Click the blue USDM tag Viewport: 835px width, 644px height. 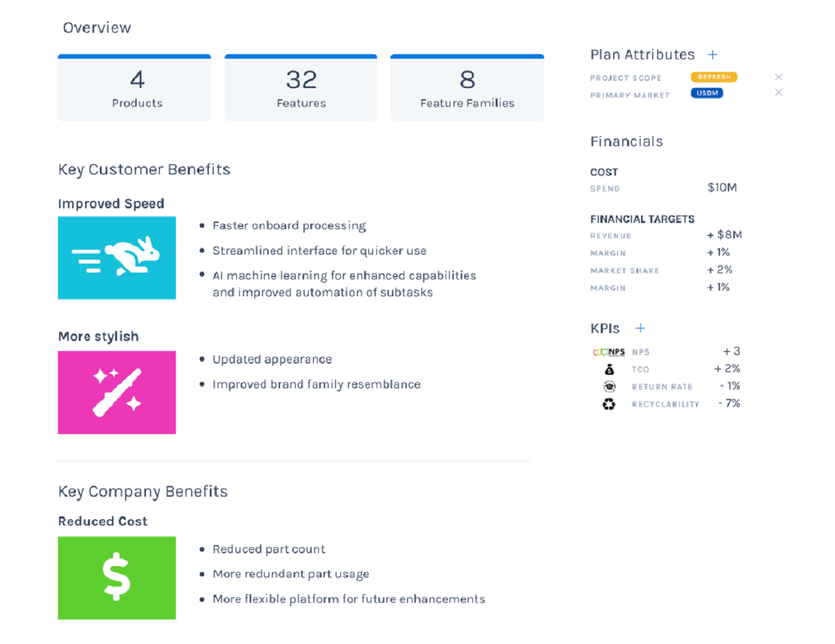point(707,93)
